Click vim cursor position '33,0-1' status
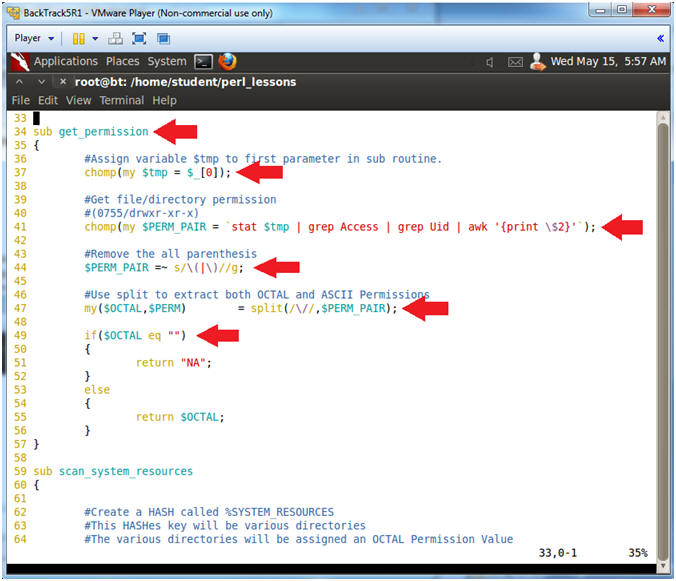 [x=557, y=553]
